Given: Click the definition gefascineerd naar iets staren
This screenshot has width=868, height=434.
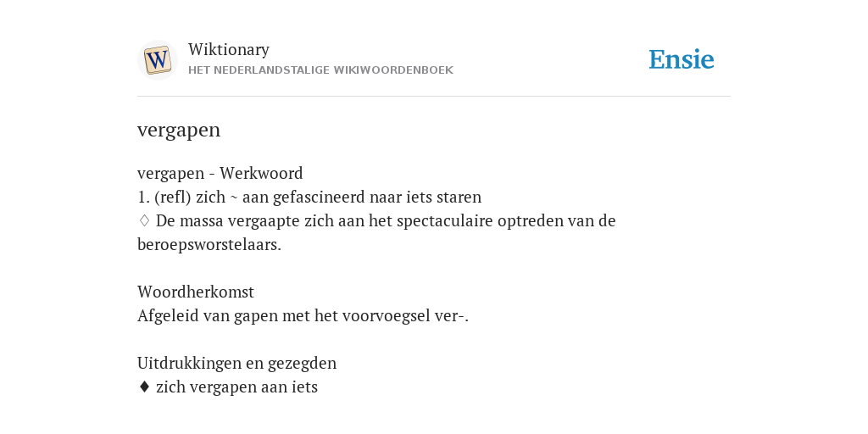Looking at the screenshot, I should point(377,197).
